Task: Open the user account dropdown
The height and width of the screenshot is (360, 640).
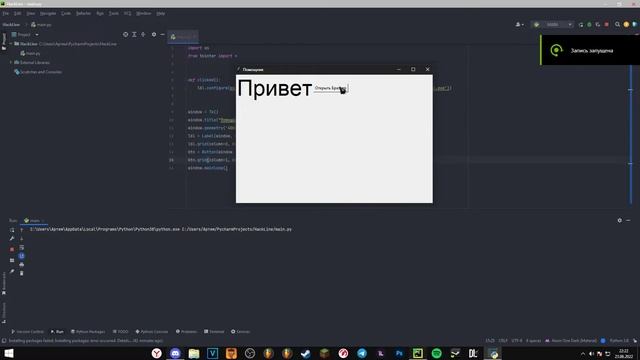Action: point(520,24)
